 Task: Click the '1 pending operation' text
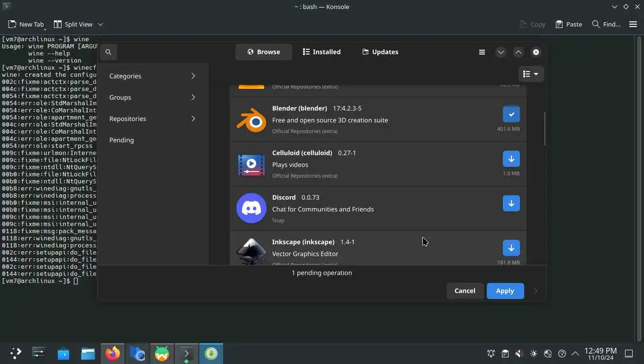click(322, 273)
